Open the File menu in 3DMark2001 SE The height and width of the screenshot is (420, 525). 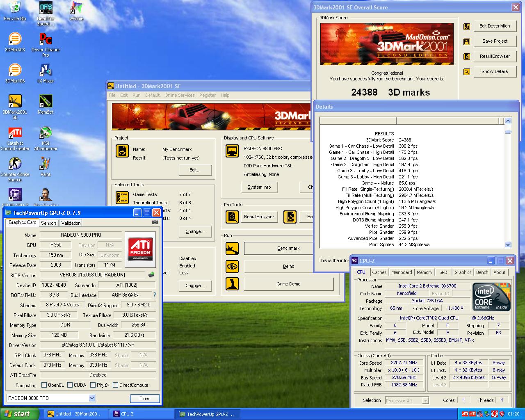[112, 95]
